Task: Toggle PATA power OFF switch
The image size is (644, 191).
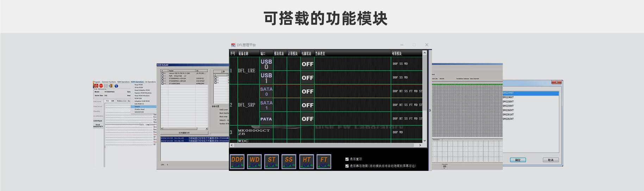Action: [307, 119]
